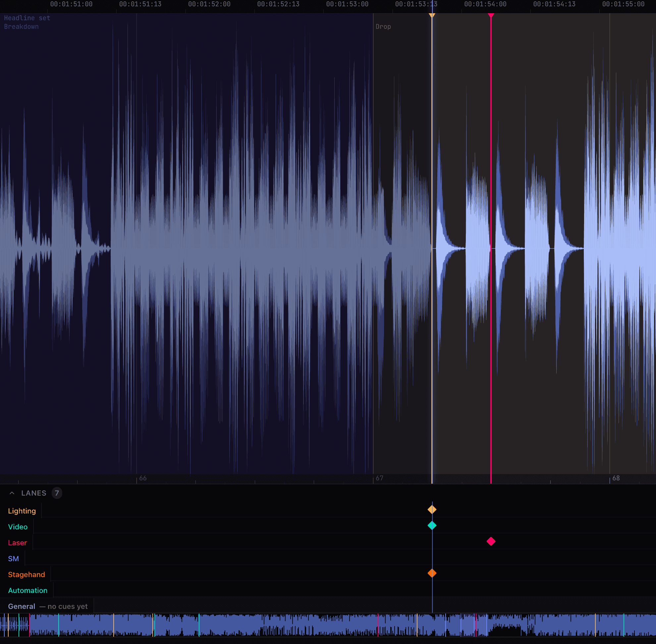Screen dimensions: 656x644
Task: Select the Lighting cue diamond marker
Action: click(x=432, y=510)
